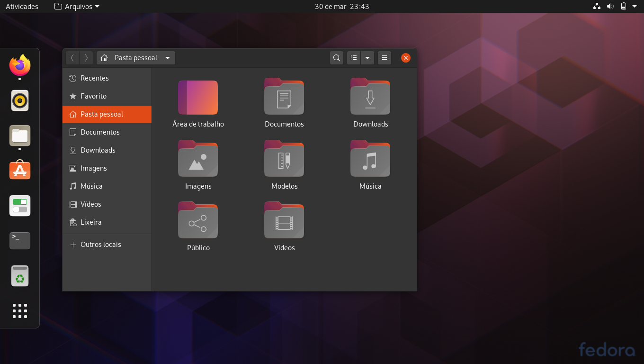This screenshot has height=364, width=644.
Task: Click the network status icon
Action: point(597,7)
